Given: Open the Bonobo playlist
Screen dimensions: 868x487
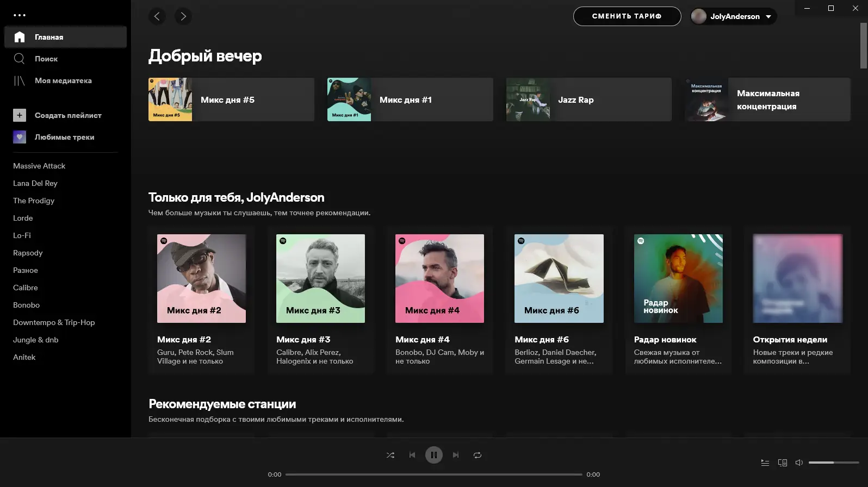Looking at the screenshot, I should [x=27, y=305].
